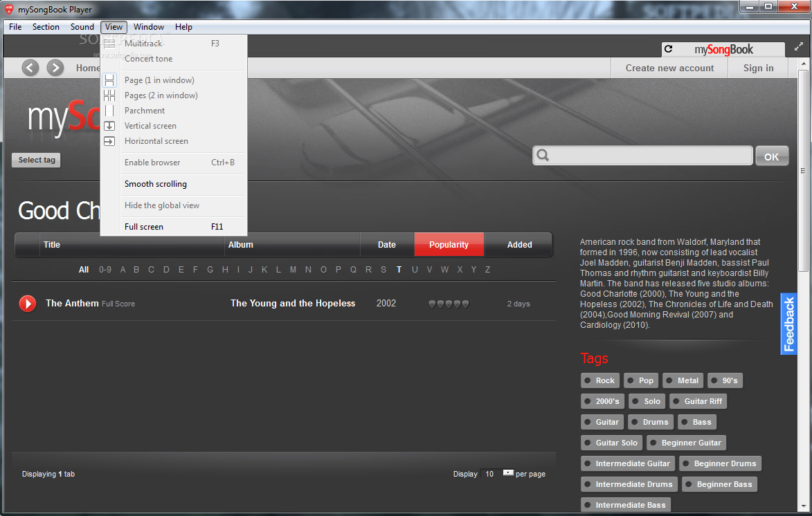Select Hide the global view entry
Viewport: 812px width, 516px height.
pyautogui.click(x=174, y=205)
